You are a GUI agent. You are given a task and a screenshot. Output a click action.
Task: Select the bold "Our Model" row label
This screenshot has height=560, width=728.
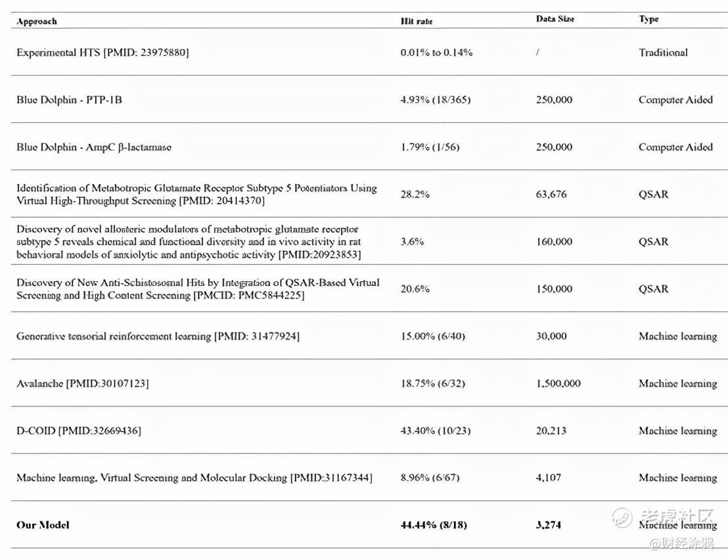pos(43,525)
